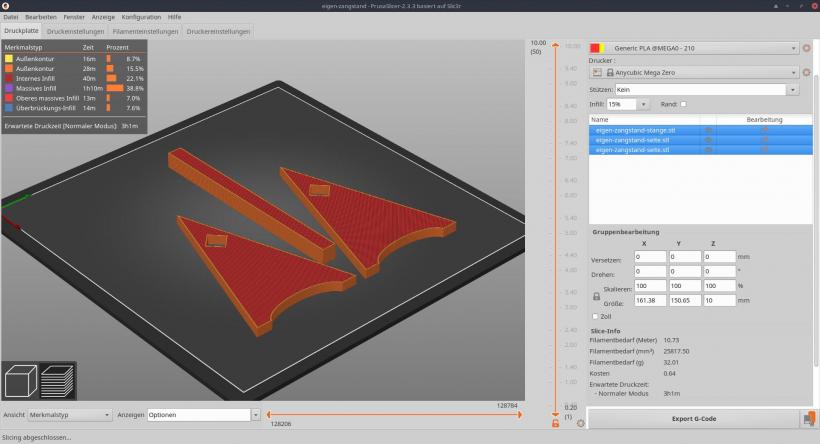The width and height of the screenshot is (820, 444).
Task: Open the layer slider gear settings
Action: (x=580, y=423)
